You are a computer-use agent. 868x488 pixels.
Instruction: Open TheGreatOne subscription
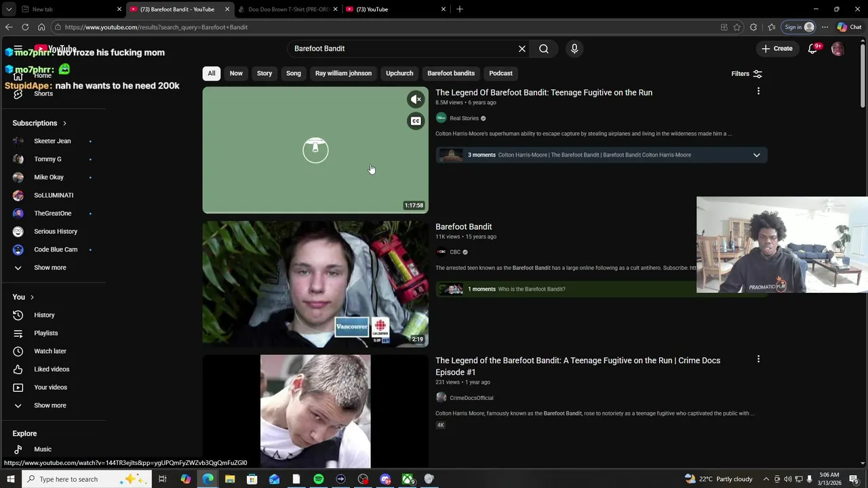click(53, 213)
